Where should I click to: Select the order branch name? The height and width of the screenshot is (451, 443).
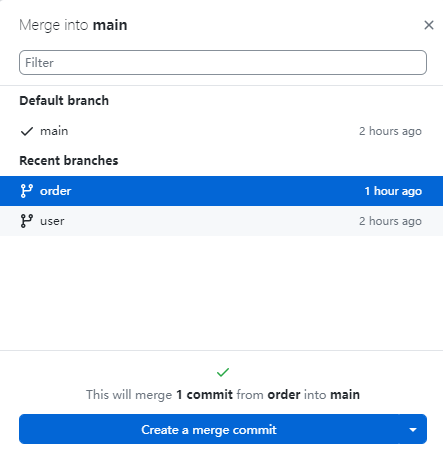(56, 191)
